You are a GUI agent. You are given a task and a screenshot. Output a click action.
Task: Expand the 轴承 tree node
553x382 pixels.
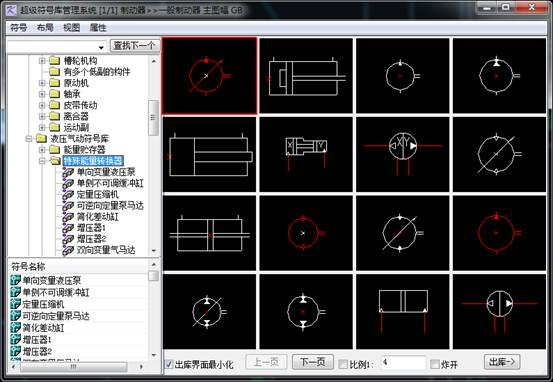[42, 94]
